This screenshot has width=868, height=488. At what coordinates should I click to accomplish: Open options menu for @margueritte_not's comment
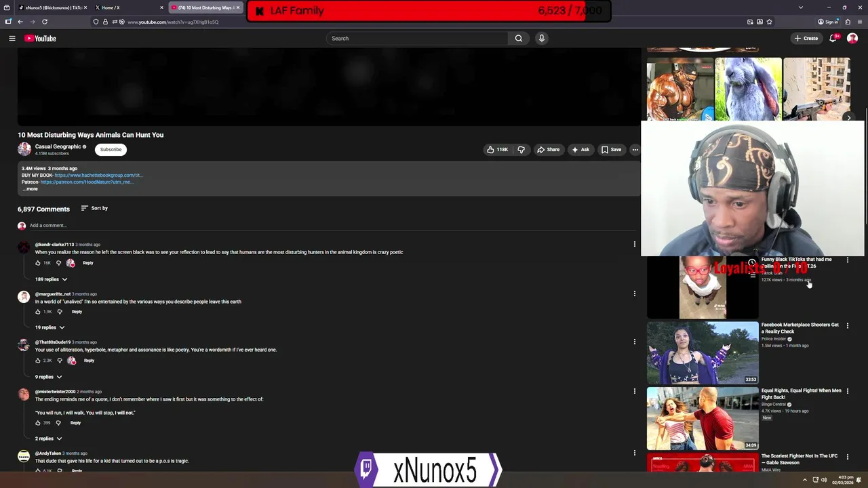click(x=635, y=293)
